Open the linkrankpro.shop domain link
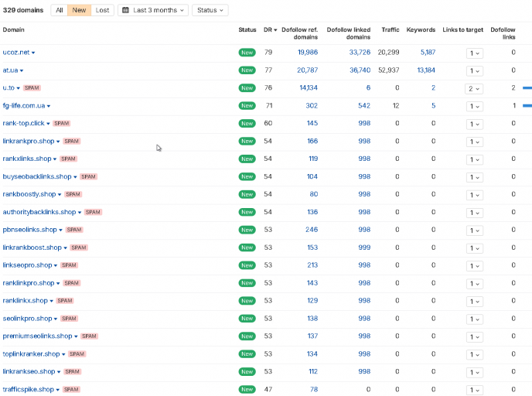The width and height of the screenshot is (532, 396). [x=29, y=142]
